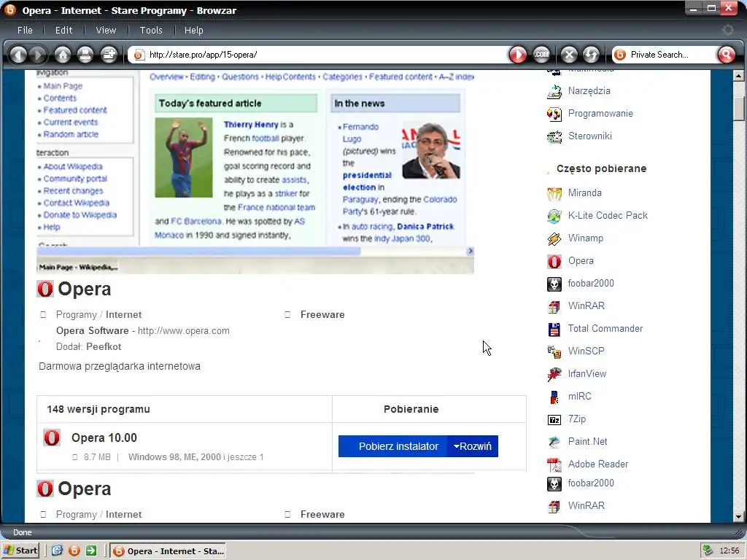Click the red Private Search magnifier
Screen dimensions: 747x560
(727, 55)
